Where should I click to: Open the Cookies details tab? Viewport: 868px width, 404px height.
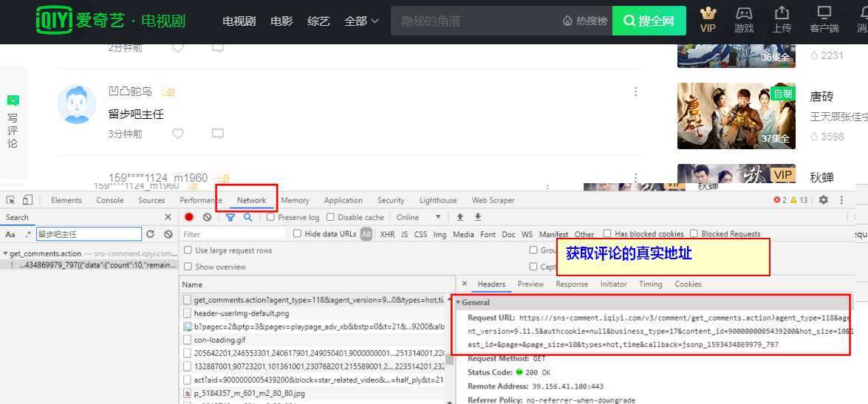pyautogui.click(x=688, y=284)
